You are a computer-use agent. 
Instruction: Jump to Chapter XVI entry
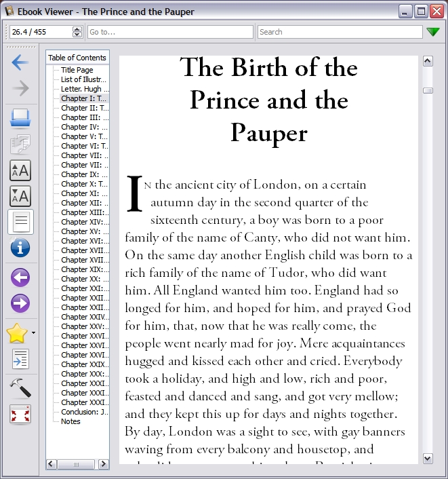point(85,241)
